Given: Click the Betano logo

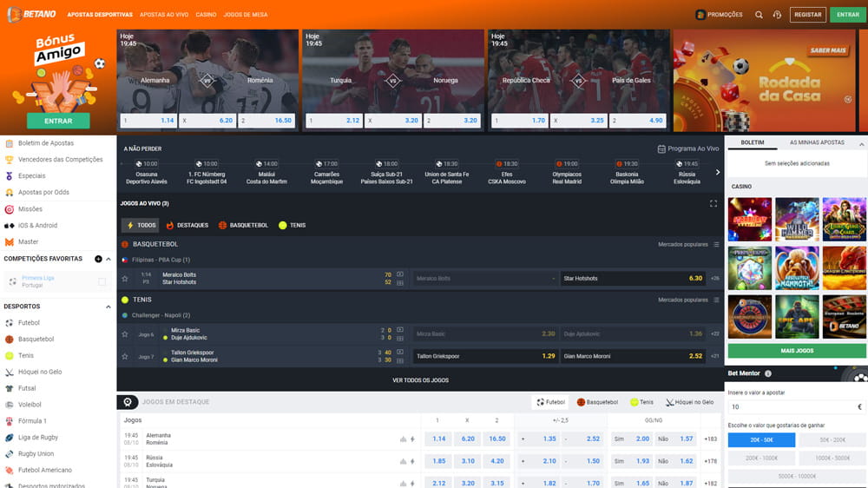Looking at the screenshot, I should point(31,15).
